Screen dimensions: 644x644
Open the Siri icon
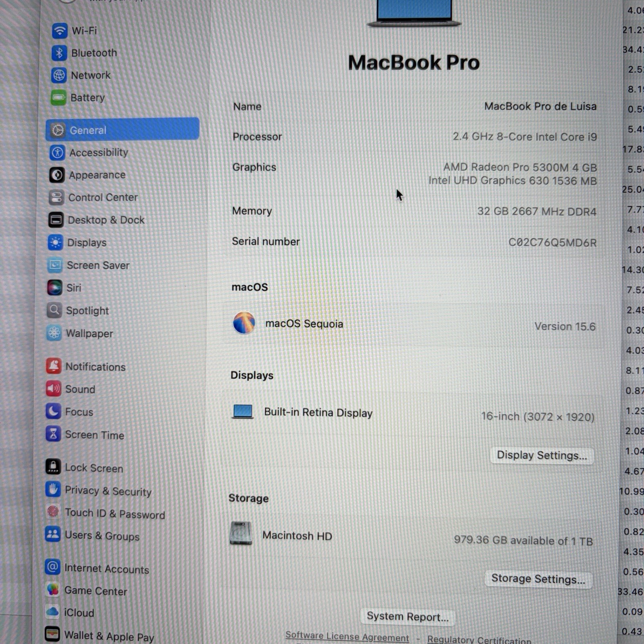click(x=54, y=288)
